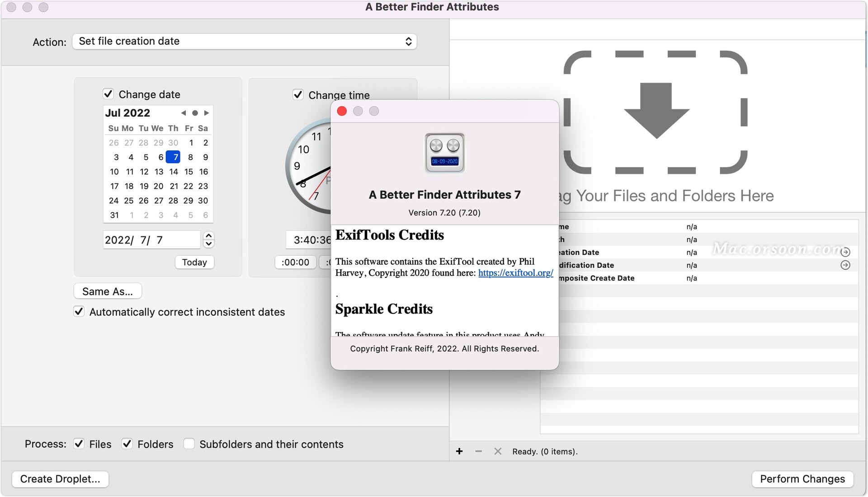Click the Create Droplet button
Viewport: 868px width, 497px height.
[x=60, y=479]
